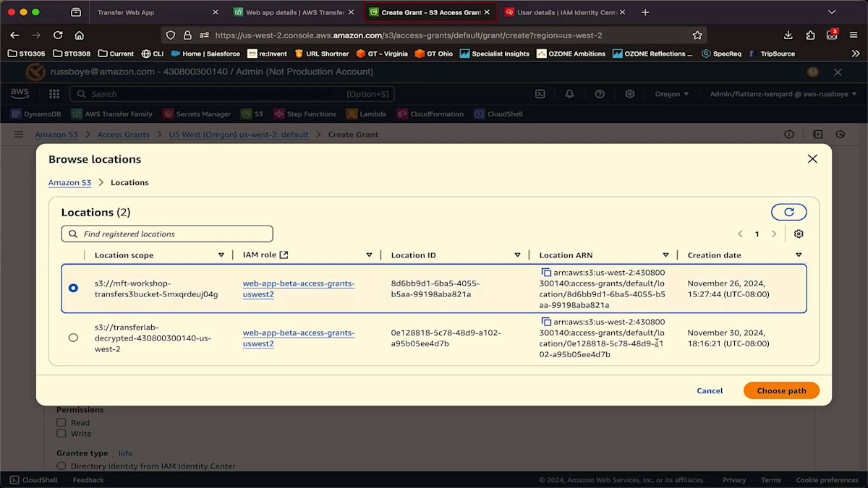Click the AWS logo
This screenshot has height=488, width=868.
click(x=20, y=94)
